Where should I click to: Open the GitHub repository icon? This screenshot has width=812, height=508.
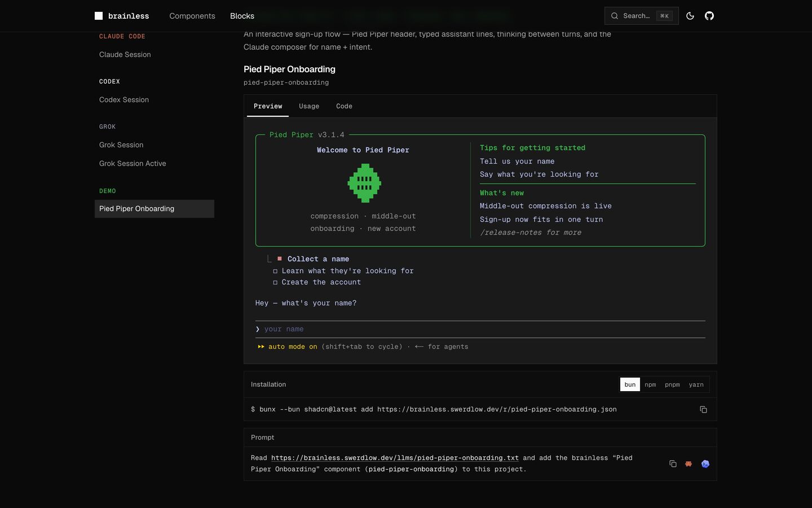click(709, 16)
